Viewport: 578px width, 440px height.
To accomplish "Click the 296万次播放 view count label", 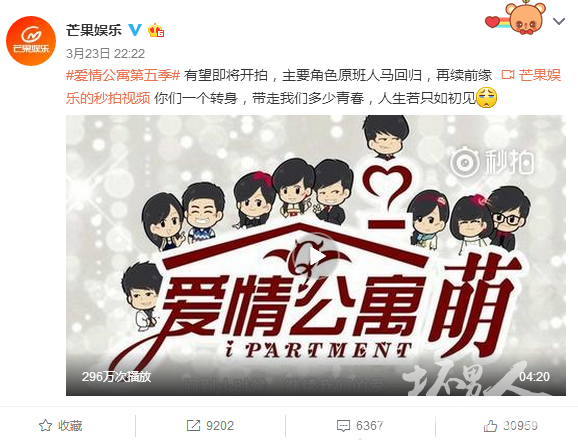I will click(116, 376).
